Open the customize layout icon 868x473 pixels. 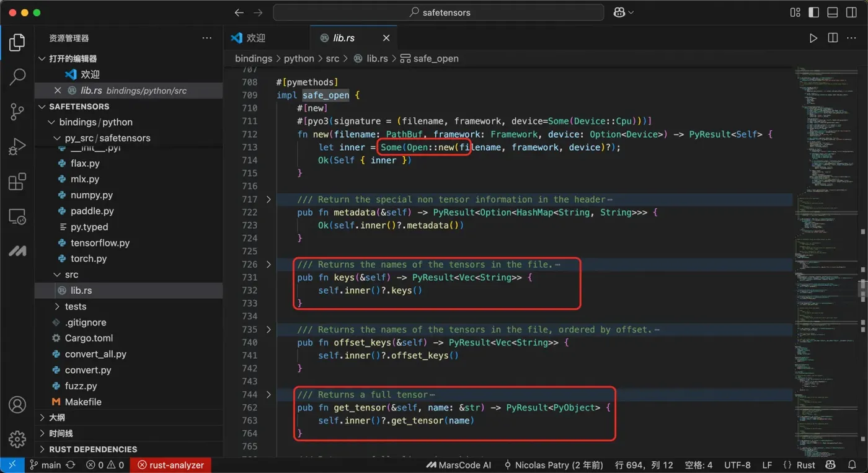795,12
